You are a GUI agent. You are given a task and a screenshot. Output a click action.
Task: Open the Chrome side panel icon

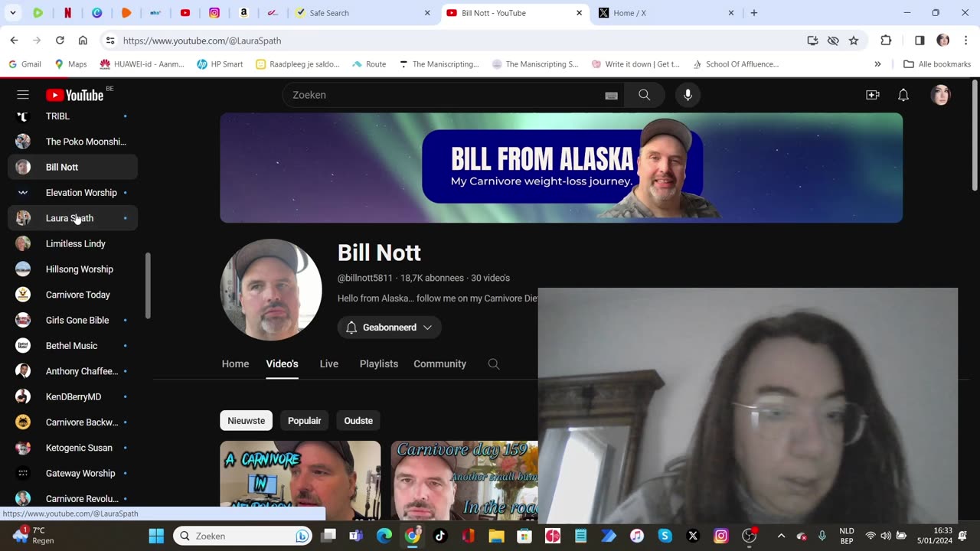pyautogui.click(x=920, y=41)
